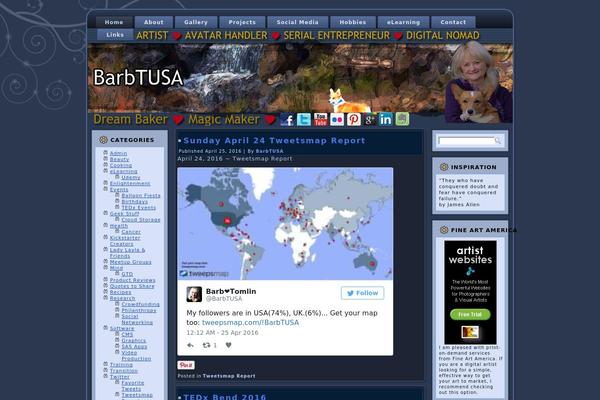Open the TEDx Bend 2016 post title
600x400 pixels.
(x=225, y=397)
